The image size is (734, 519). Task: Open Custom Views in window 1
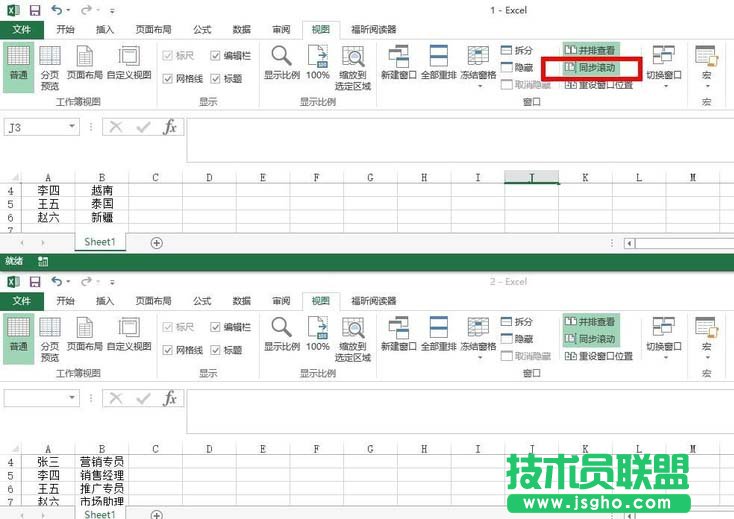129,62
